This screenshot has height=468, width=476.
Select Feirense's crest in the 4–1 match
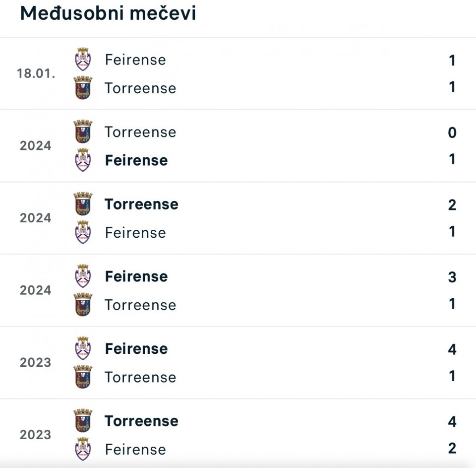coord(83,349)
